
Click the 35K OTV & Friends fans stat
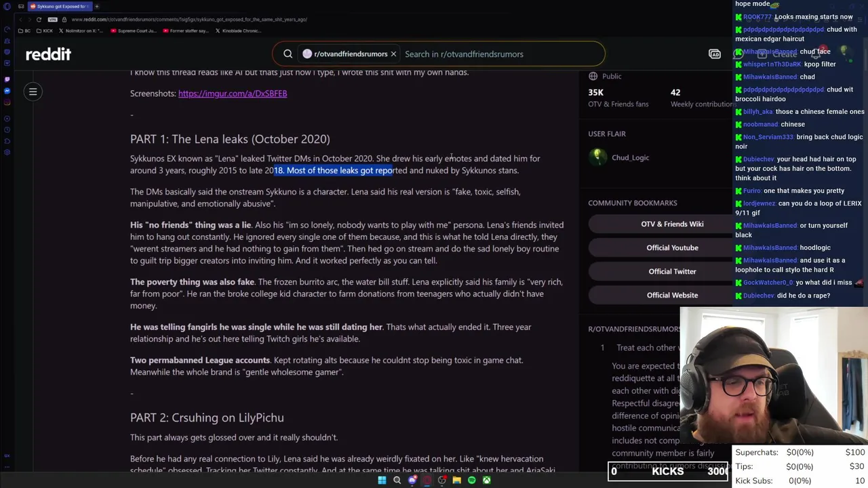pyautogui.click(x=618, y=98)
